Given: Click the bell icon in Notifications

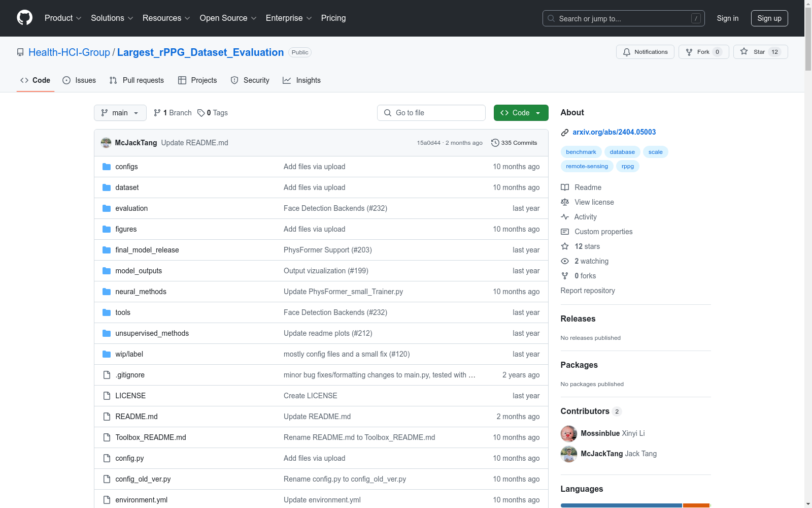Looking at the screenshot, I should click(627, 52).
